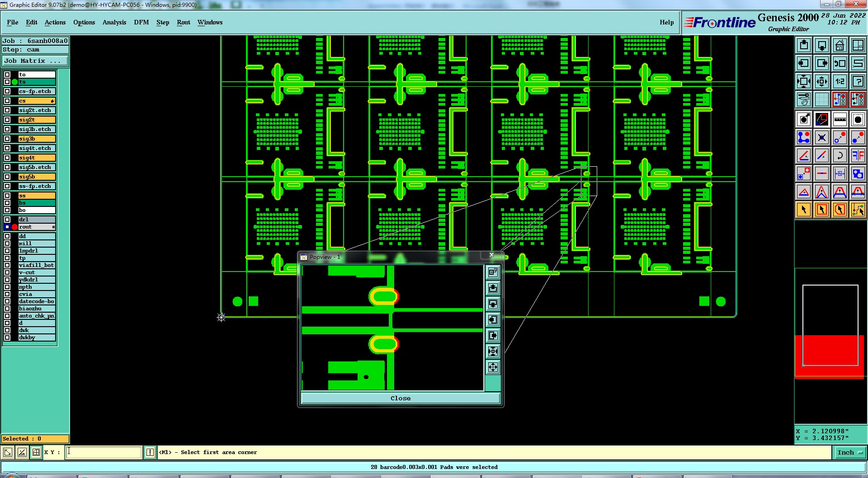Image resolution: width=868 pixels, height=478 pixels.
Task: Click the Options menu
Action: click(x=84, y=22)
